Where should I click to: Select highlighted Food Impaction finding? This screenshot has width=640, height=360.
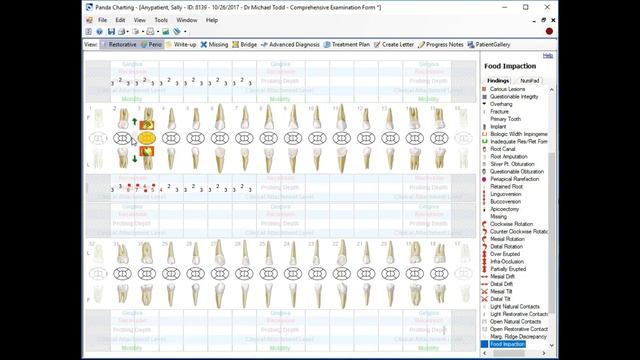(507, 344)
